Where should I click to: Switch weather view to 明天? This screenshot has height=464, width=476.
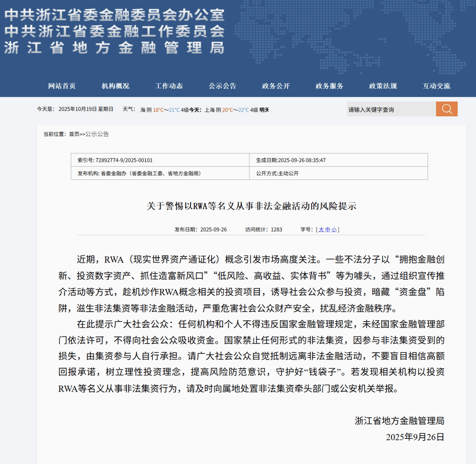click(264, 109)
